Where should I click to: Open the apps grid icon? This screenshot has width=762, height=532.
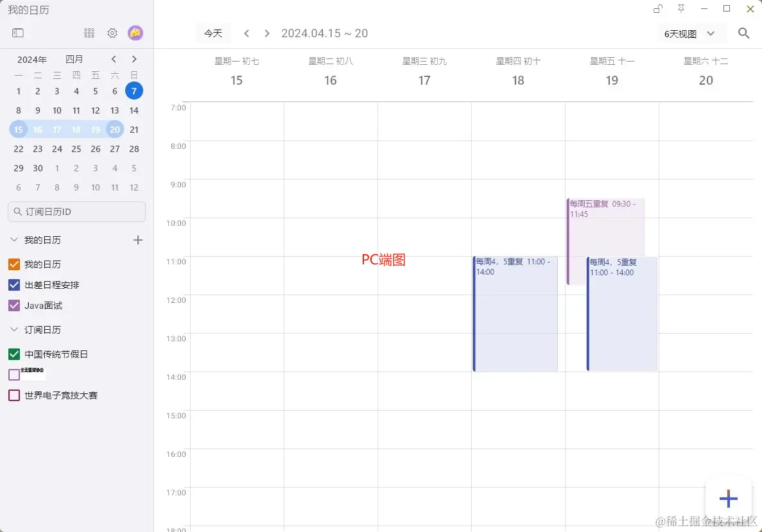[x=89, y=33]
